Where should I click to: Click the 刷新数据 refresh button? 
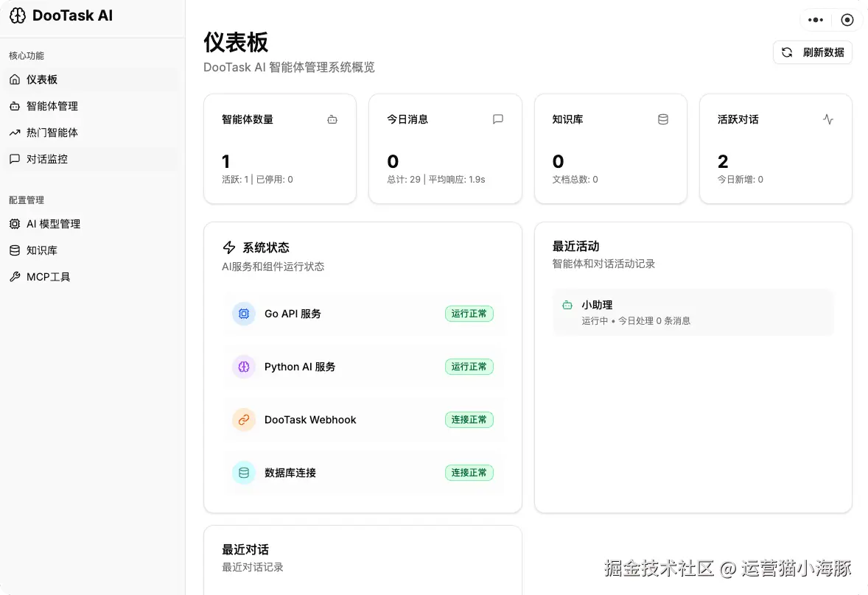coord(812,52)
